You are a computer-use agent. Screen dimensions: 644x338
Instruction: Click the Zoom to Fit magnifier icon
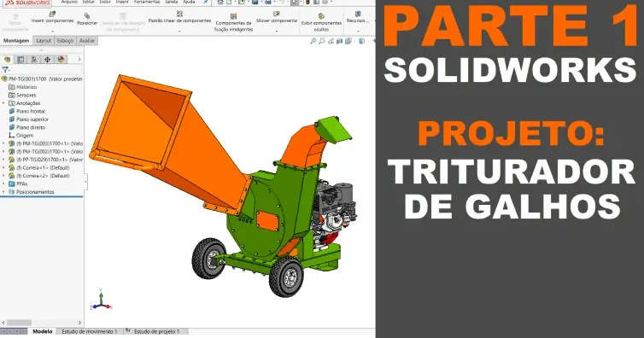[x=313, y=41]
